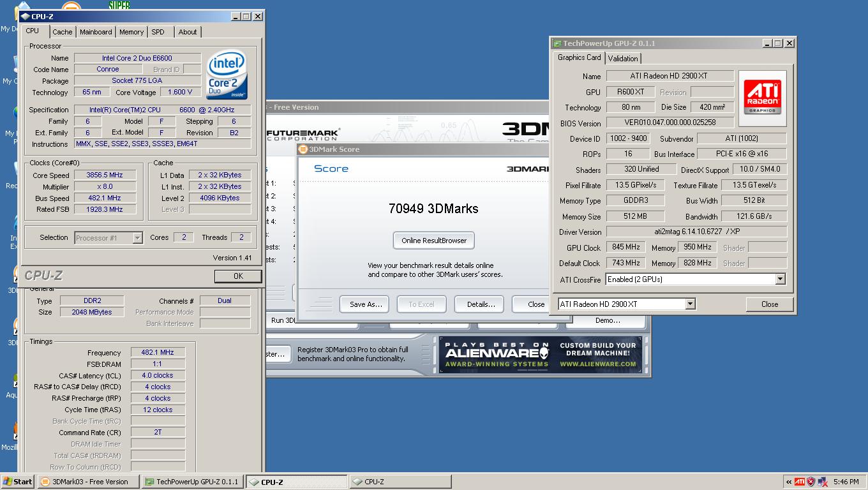Image resolution: width=868 pixels, height=490 pixels.
Task: Open Details... in 3DMark Score
Action: click(x=481, y=304)
